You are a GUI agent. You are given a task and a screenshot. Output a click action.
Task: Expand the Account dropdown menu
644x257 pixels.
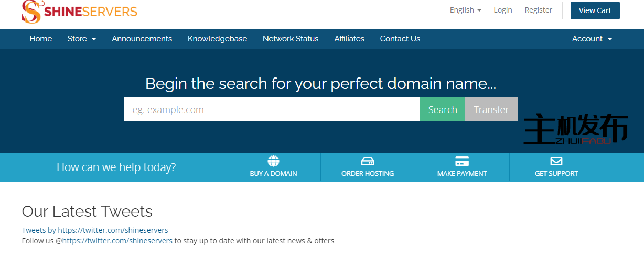coord(592,39)
